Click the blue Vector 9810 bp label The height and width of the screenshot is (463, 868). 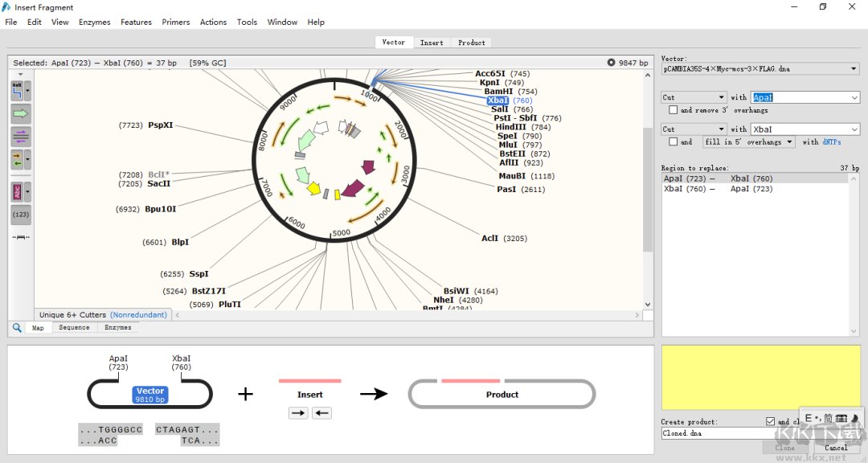pos(150,395)
